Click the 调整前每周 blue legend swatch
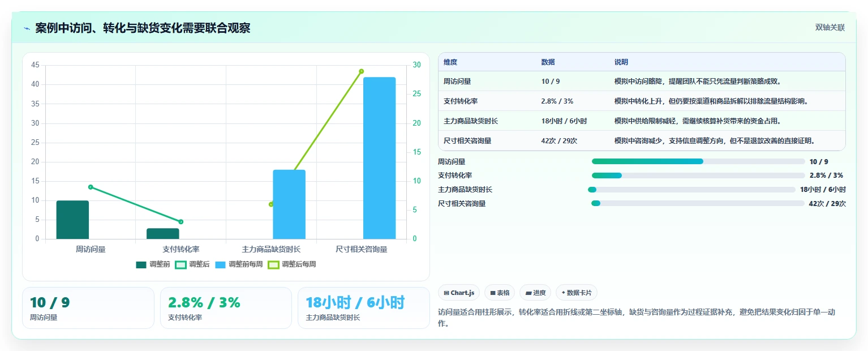 (220, 264)
